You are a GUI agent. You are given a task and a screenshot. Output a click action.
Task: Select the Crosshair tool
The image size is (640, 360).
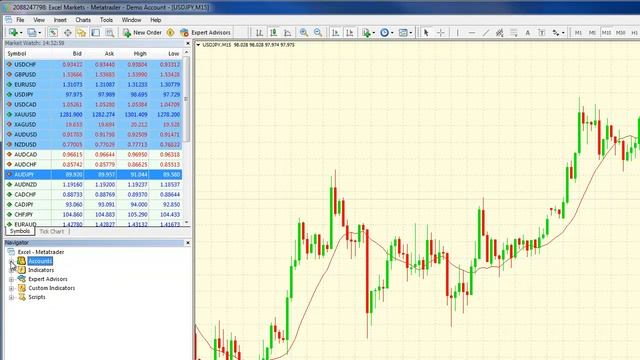441,32
